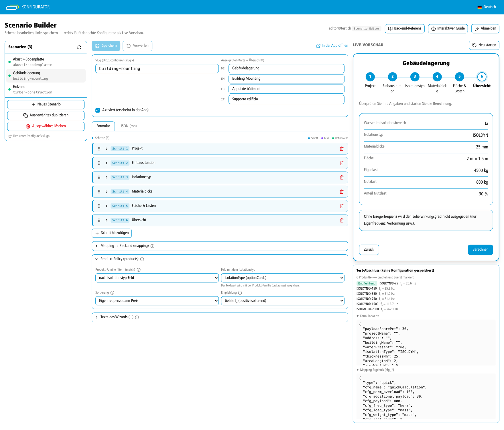The height and width of the screenshot is (430, 504).
Task: Click into the slug input field
Action: [x=157, y=69]
